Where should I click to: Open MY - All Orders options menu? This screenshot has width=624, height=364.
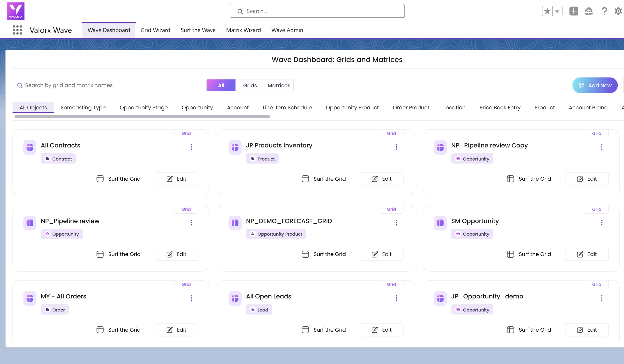(x=191, y=298)
